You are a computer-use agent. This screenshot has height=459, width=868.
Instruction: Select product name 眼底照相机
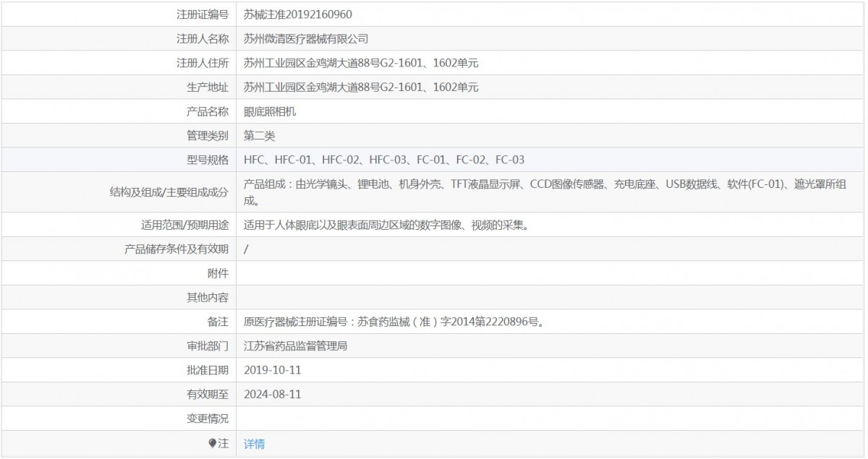270,111
